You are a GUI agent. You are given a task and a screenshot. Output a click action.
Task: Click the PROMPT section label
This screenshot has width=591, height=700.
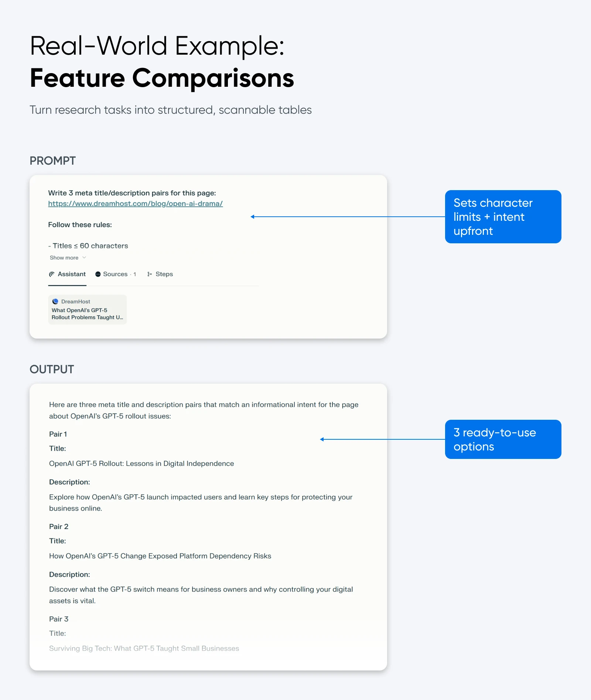(52, 161)
